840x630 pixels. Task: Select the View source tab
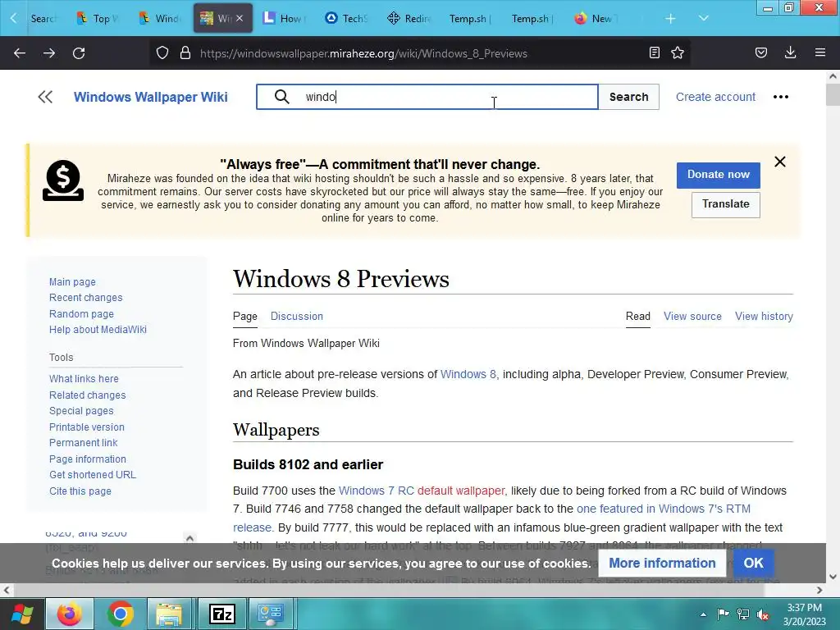[x=692, y=316]
